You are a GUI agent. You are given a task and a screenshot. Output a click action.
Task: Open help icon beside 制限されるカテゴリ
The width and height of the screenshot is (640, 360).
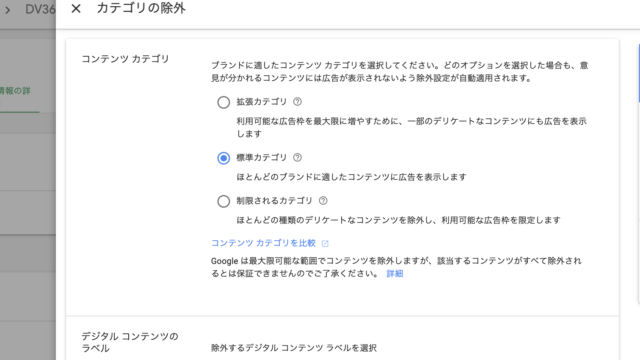323,201
